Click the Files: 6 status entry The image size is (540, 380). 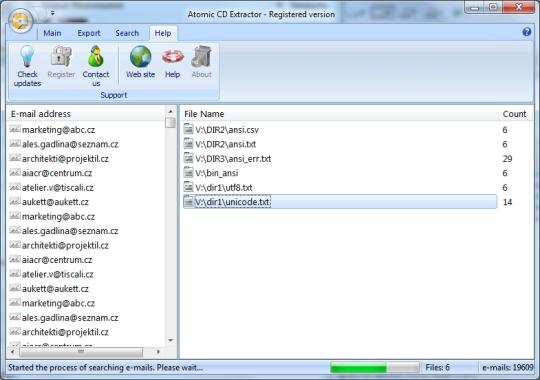tap(437, 368)
